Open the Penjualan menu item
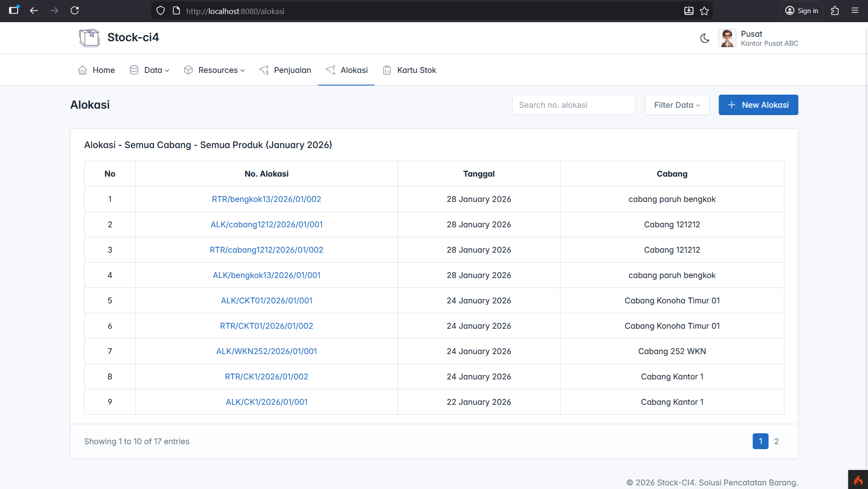This screenshot has height=489, width=868. tap(285, 70)
